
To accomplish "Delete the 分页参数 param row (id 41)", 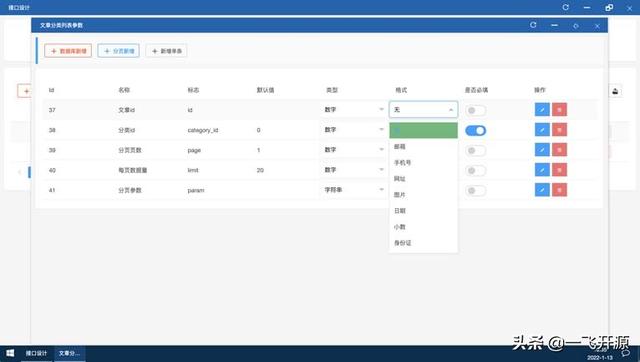I will coord(559,190).
